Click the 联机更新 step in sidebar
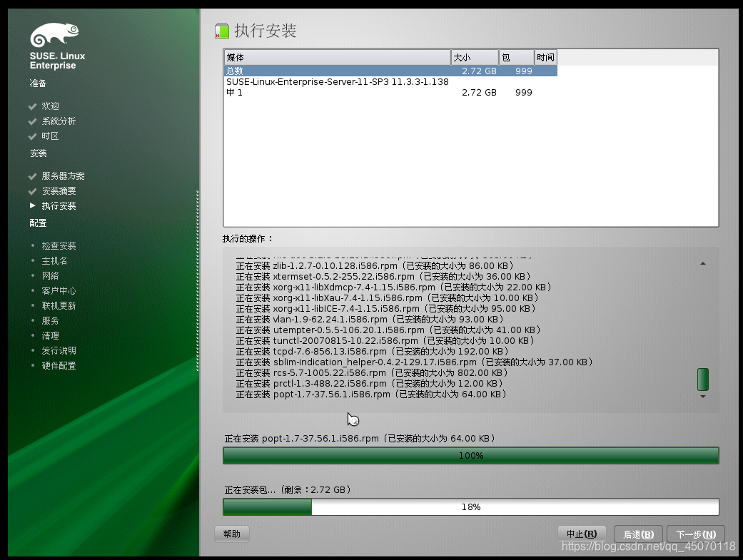Viewport: 743px width, 560px height. (x=59, y=305)
